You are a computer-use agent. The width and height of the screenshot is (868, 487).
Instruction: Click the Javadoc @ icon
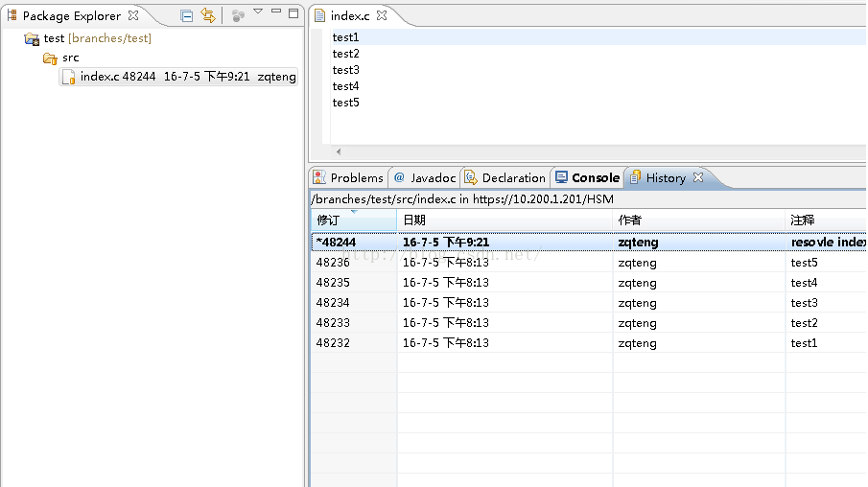click(399, 177)
